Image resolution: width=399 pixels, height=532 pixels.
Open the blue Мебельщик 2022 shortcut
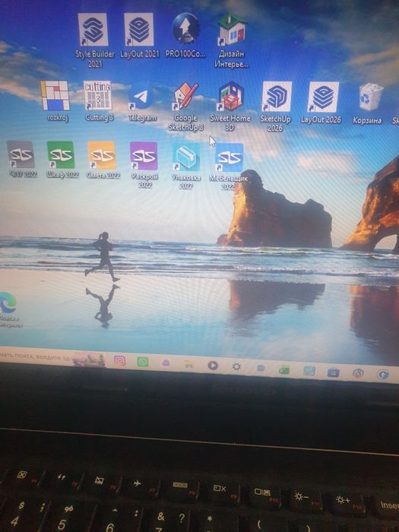tap(230, 157)
